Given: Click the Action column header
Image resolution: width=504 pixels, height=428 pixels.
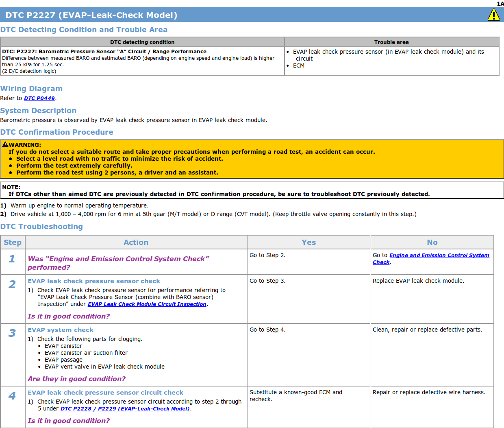Looking at the screenshot, I should point(136,242).
